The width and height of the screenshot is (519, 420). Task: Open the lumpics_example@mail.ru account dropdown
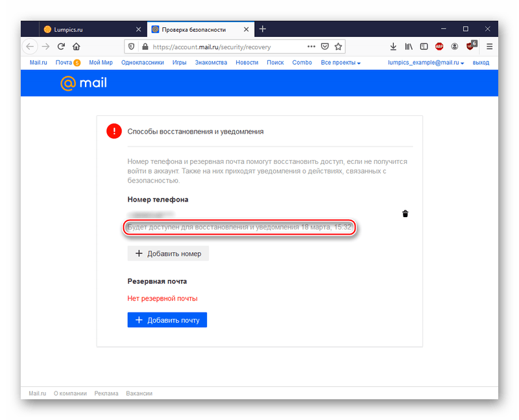[426, 63]
